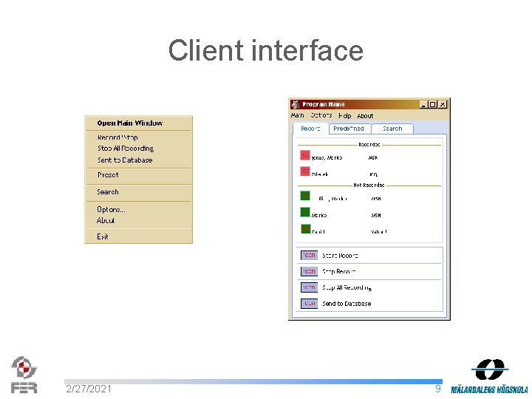Select the Jonas, Marko contact name
This screenshot has width=532, height=399.
click(327, 158)
